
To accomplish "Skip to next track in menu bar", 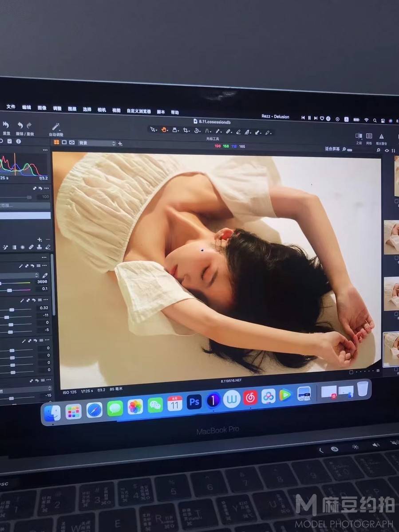I will (316, 118).
